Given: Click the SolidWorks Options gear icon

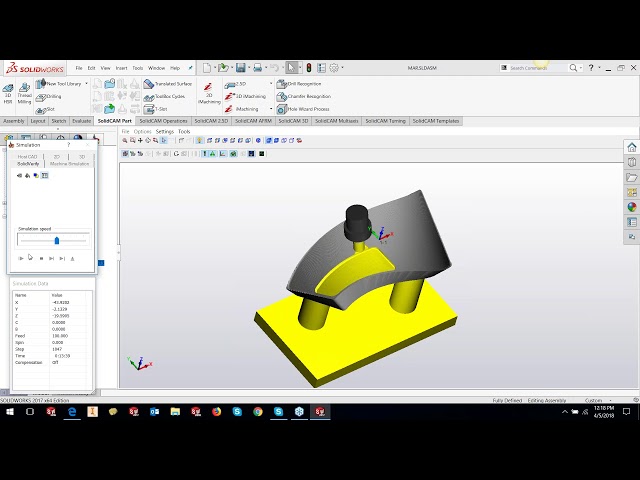Looking at the screenshot, I should coord(334,68).
